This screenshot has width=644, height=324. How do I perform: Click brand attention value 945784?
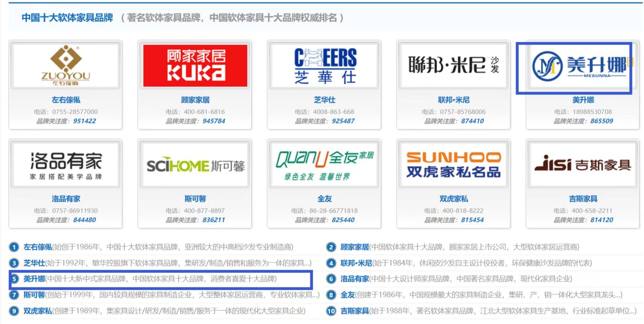tap(214, 121)
